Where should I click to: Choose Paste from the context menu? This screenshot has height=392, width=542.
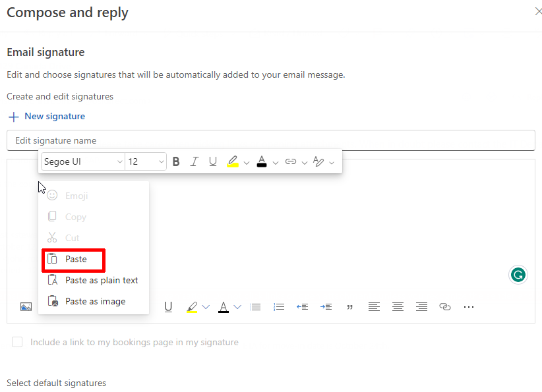tap(75, 260)
